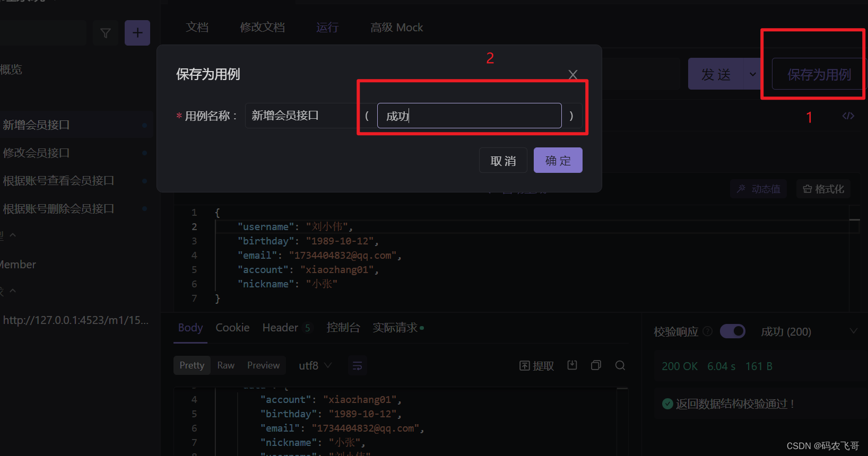The height and width of the screenshot is (456, 868).
Task: Click the 保存为用例 button in the toolbar
Action: pos(819,74)
